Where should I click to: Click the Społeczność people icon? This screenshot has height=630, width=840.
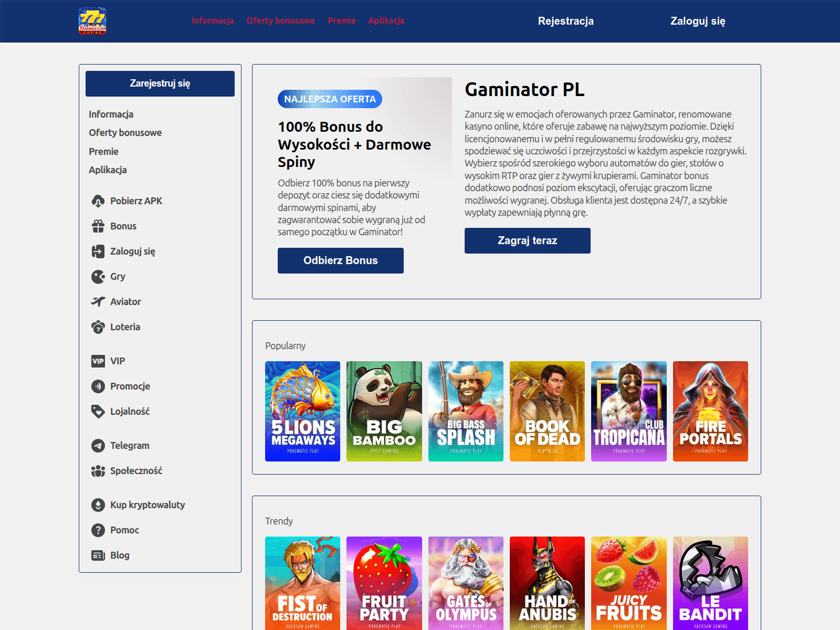(98, 471)
